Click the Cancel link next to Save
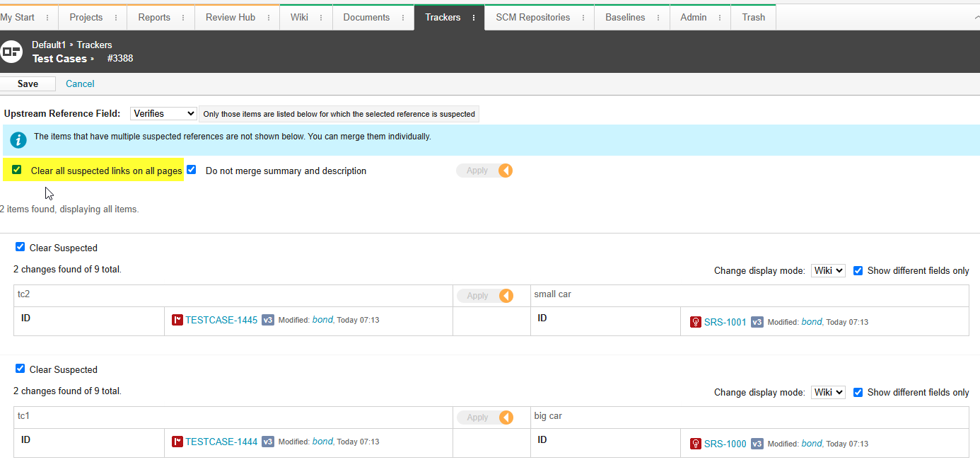Screen dimensions: 980x472 (79, 84)
